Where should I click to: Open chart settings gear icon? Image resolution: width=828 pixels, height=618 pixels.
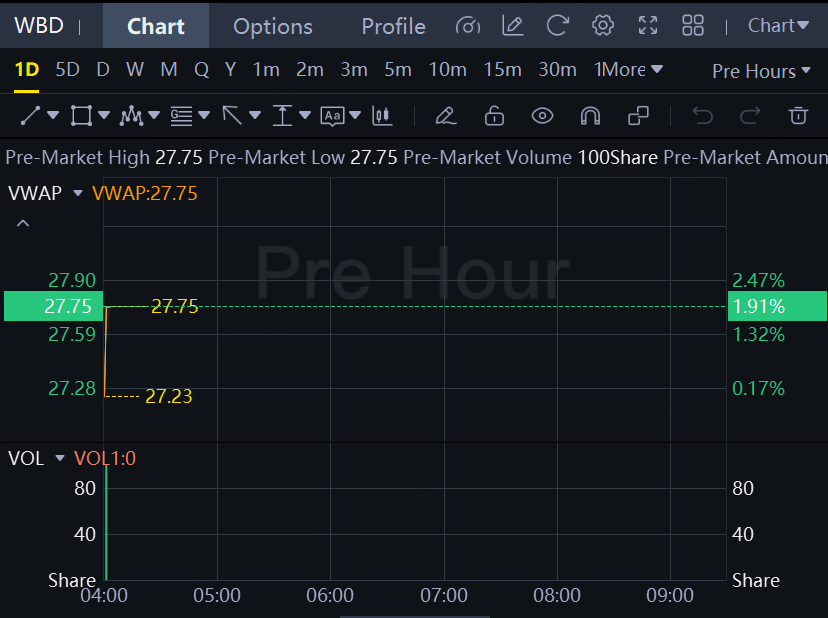click(603, 25)
